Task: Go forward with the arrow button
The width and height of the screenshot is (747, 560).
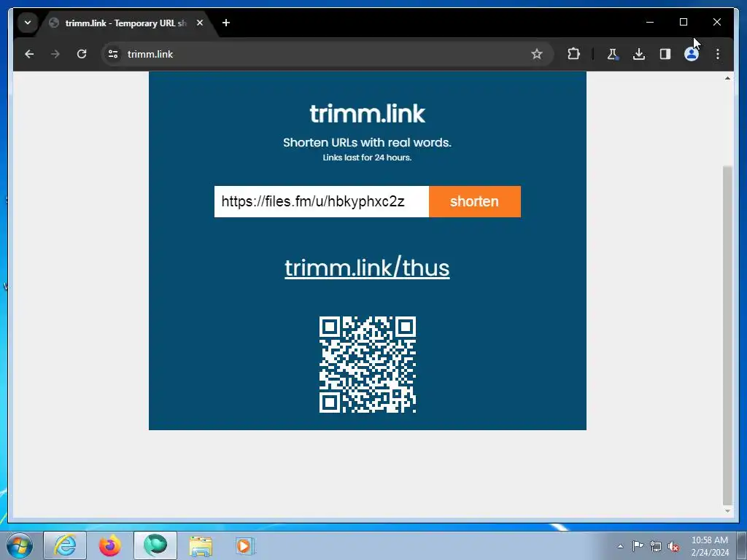Action: click(x=55, y=54)
